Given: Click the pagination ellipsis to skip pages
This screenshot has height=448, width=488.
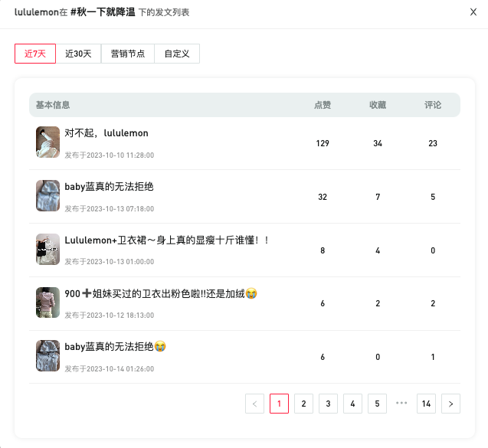Looking at the screenshot, I should coord(401,403).
